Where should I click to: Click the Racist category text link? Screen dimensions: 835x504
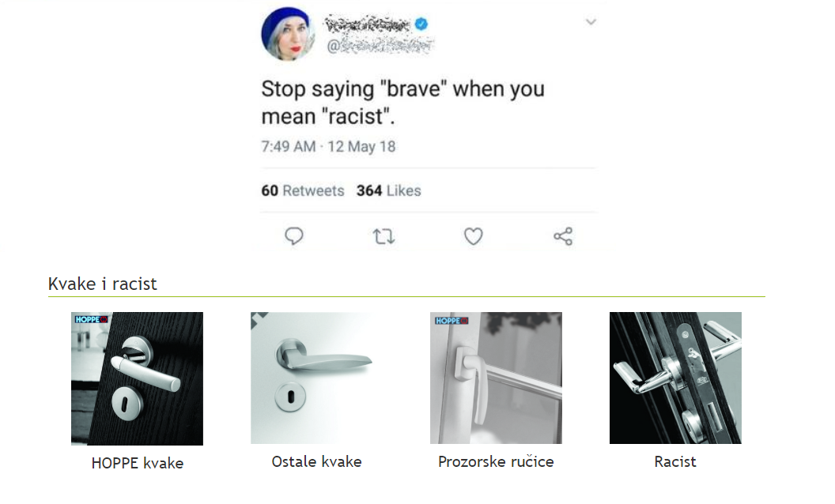(675, 461)
